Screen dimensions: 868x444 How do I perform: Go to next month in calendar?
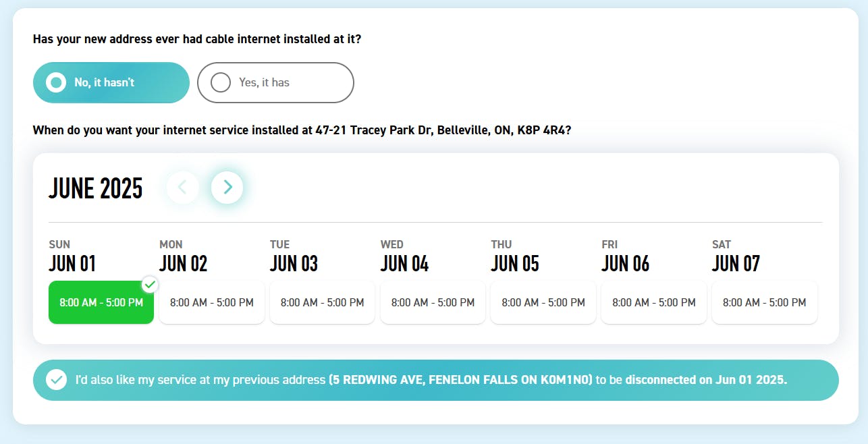[x=227, y=188]
